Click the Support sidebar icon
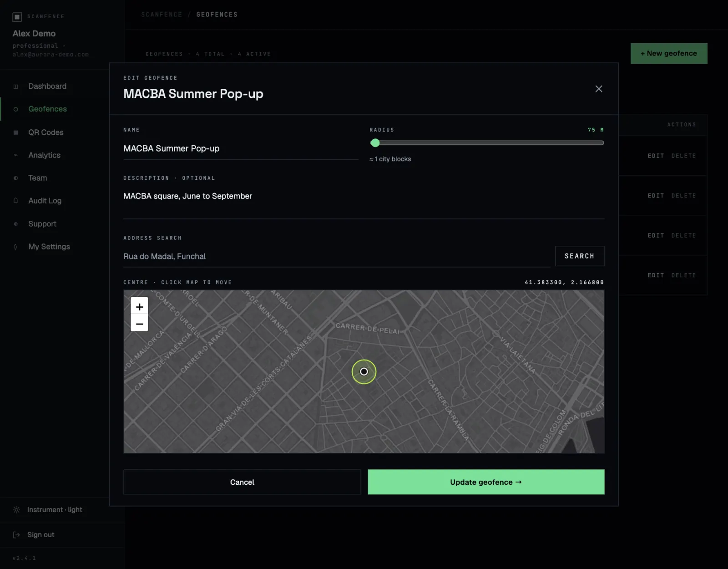 coord(16,224)
